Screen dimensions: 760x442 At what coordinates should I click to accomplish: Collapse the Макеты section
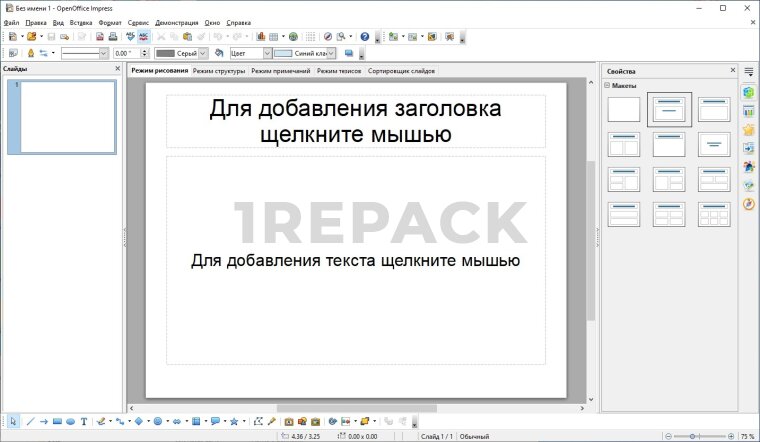607,86
